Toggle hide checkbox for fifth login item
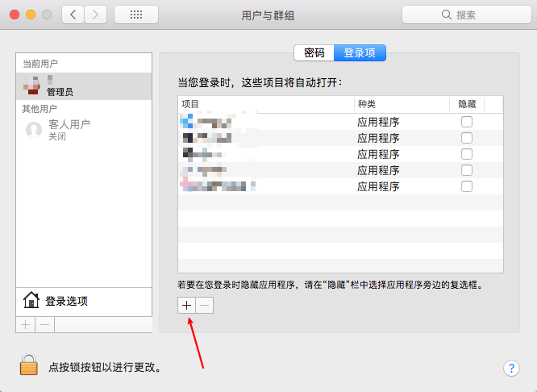 [x=466, y=186]
